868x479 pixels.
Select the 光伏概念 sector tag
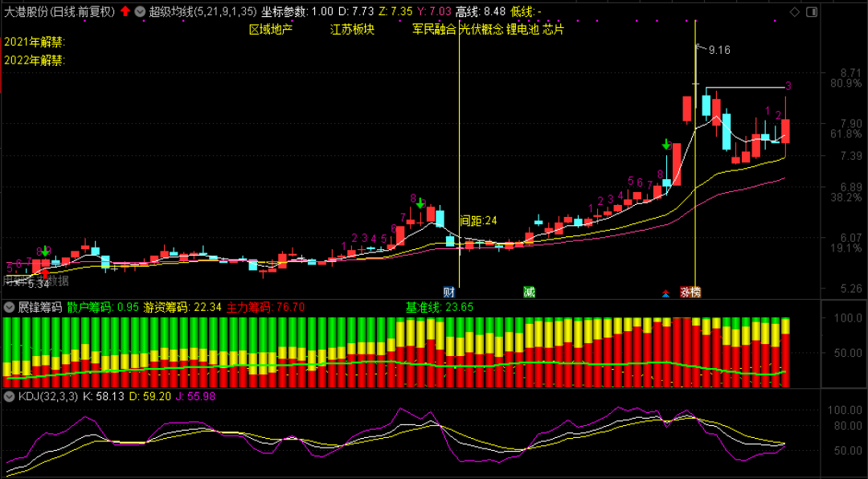(x=481, y=30)
